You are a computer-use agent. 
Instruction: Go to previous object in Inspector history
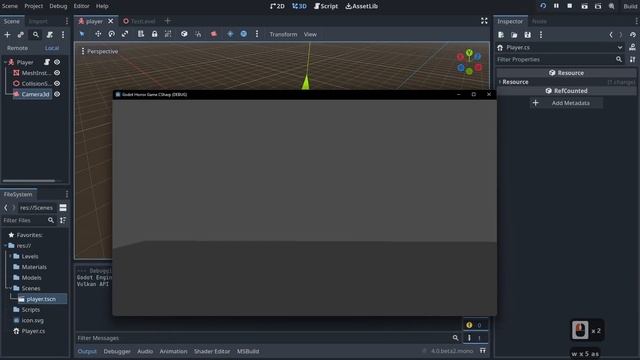coord(611,35)
